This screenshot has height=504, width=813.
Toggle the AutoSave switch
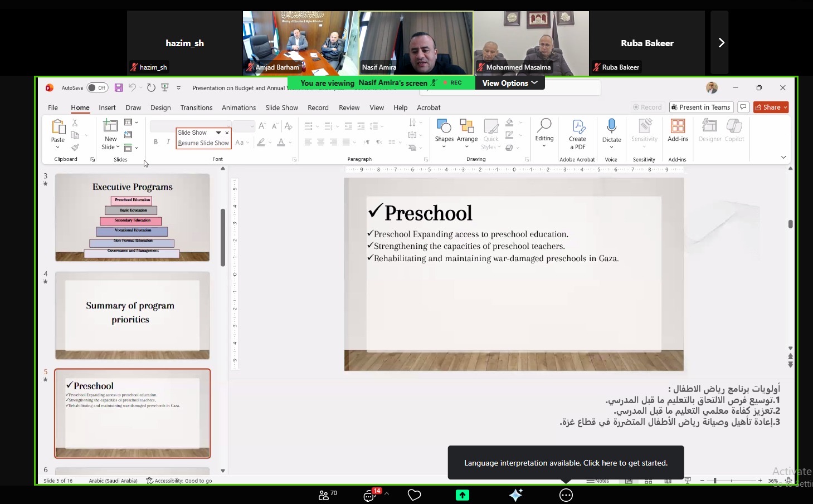pos(97,87)
